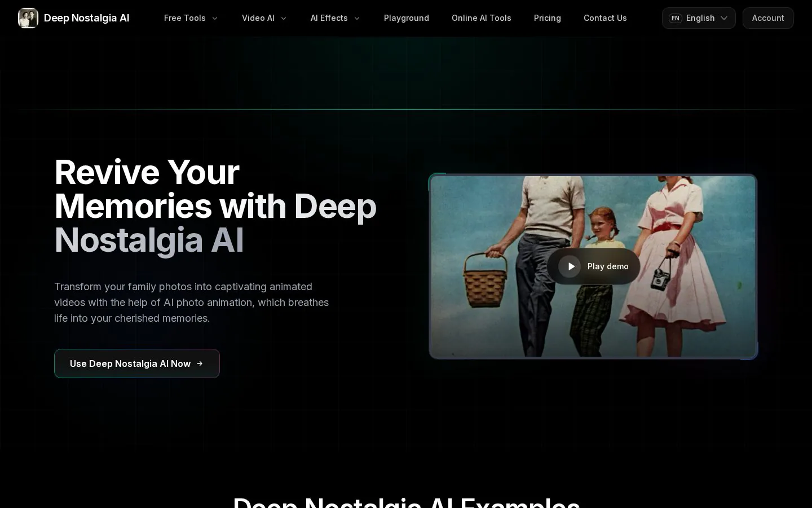This screenshot has height=508, width=812.
Task: Click the Video AI chevron arrow
Action: point(284,19)
